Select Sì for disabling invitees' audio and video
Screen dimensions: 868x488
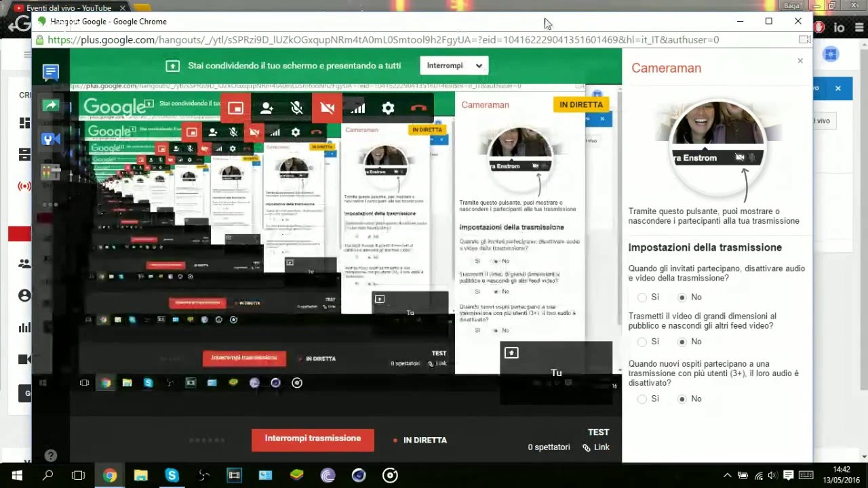(642, 298)
